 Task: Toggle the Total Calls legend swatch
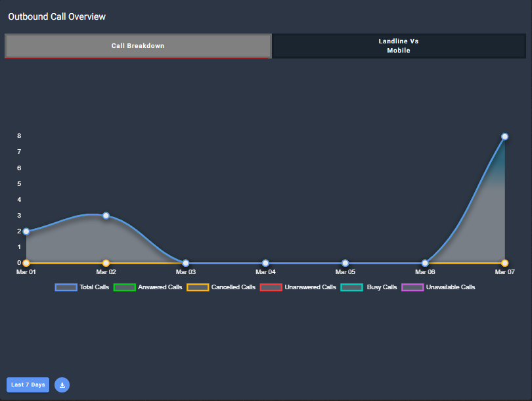tap(66, 287)
